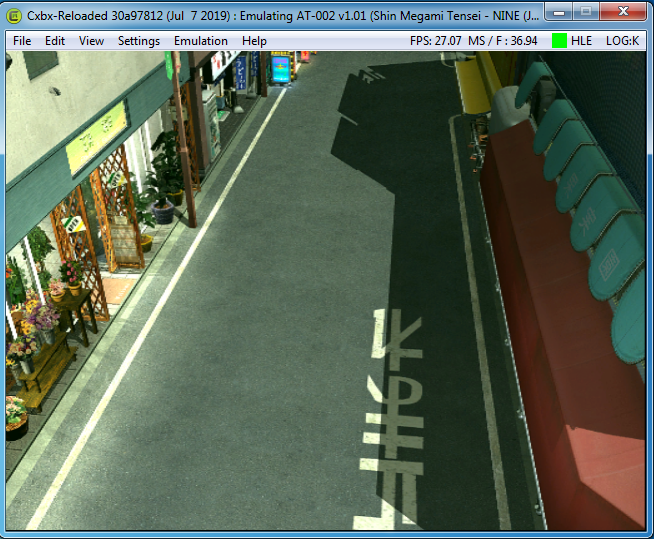The image size is (654, 539).
Task: Click the MS / F : 36.94 readout
Action: coord(503,41)
